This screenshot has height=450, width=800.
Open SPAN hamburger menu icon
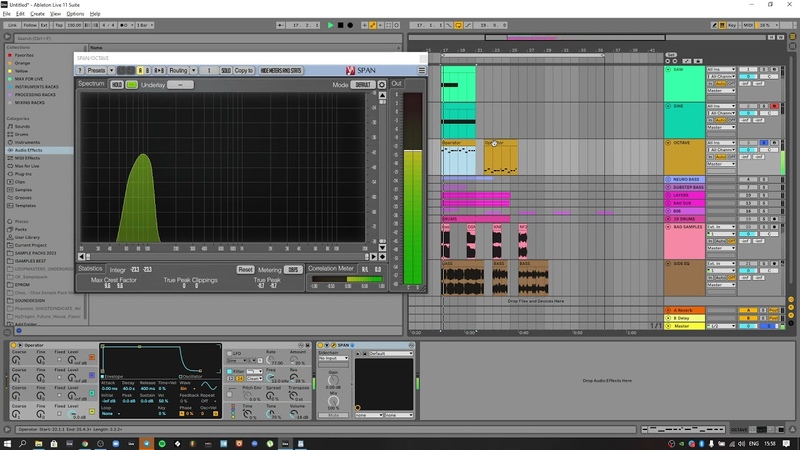click(421, 70)
